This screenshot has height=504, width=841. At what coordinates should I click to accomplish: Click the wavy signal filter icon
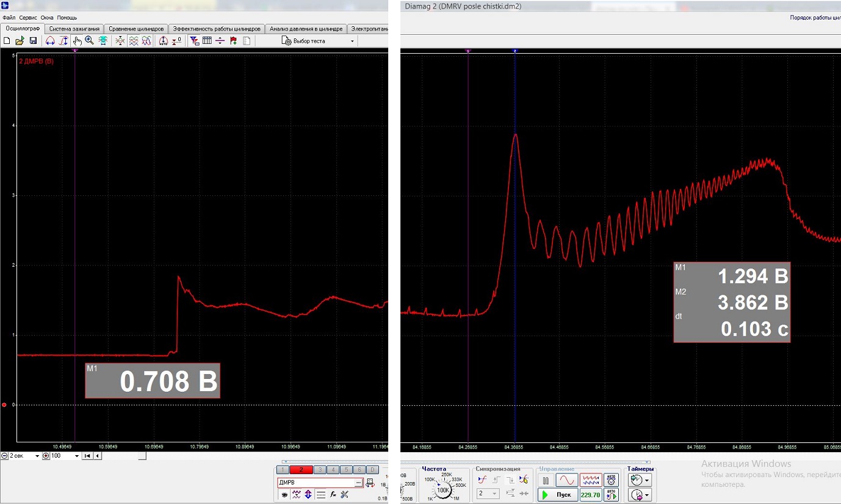click(x=297, y=495)
